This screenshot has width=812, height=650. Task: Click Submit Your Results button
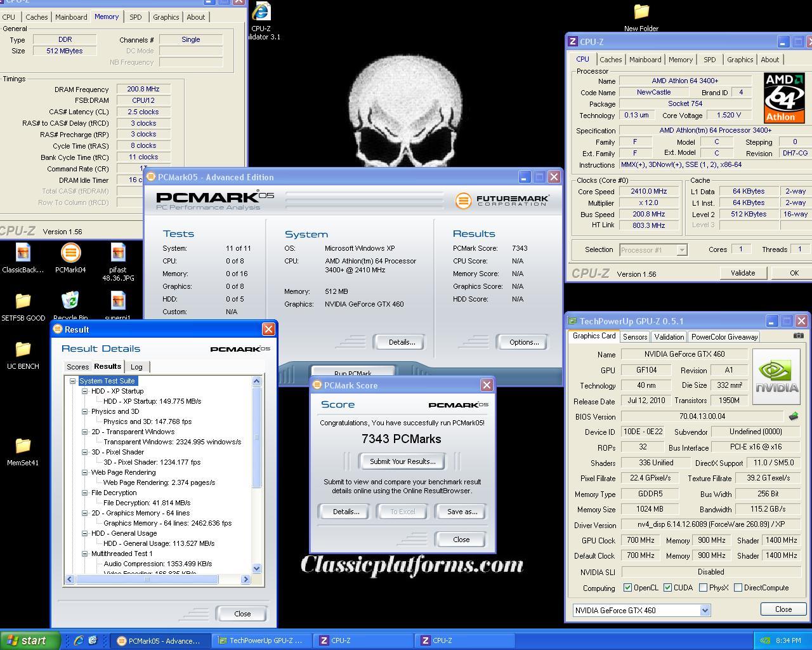point(402,461)
